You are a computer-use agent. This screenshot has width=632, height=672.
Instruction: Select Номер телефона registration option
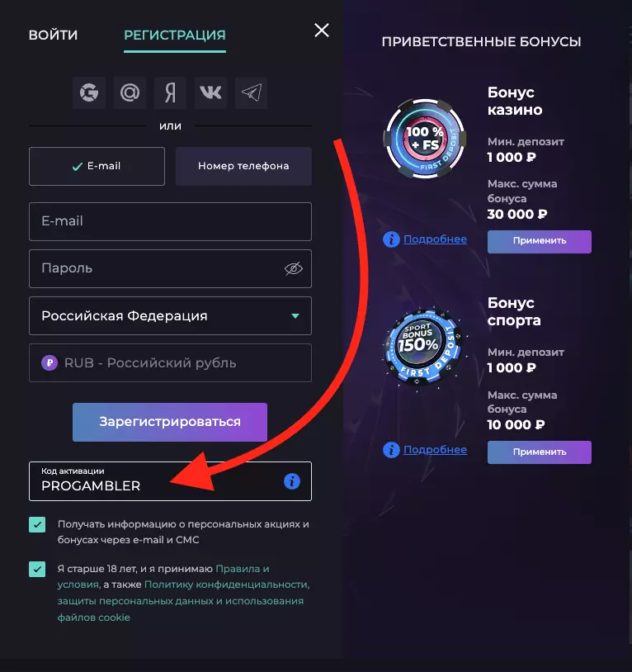[x=243, y=166]
